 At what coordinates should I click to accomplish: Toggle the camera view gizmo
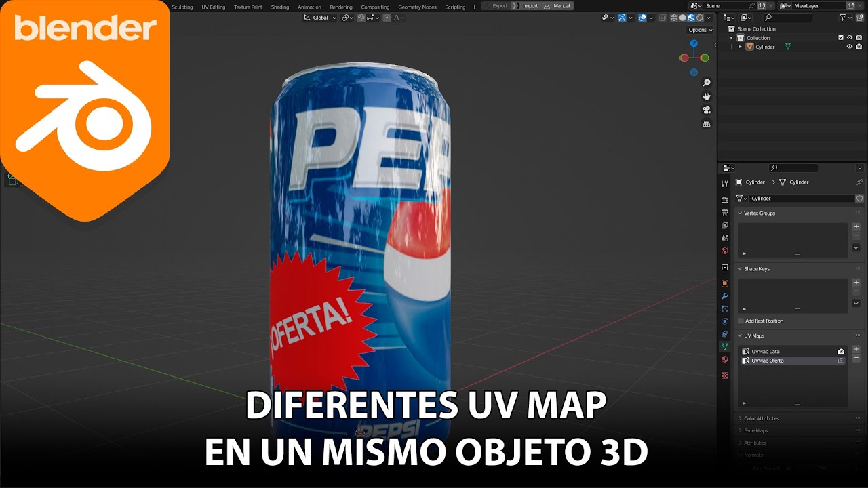(x=707, y=110)
